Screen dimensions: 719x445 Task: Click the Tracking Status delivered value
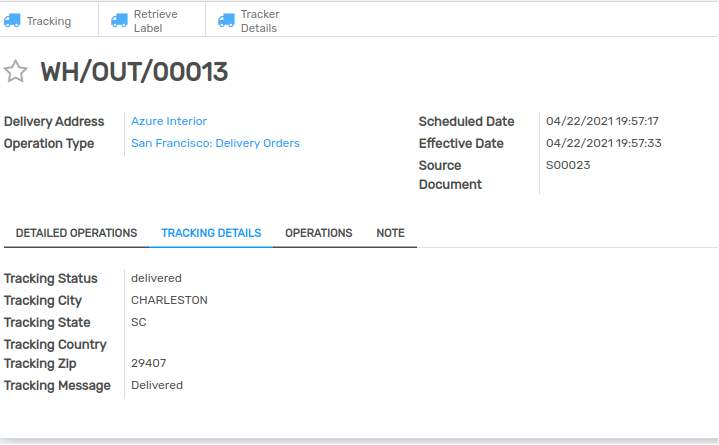tap(156, 278)
